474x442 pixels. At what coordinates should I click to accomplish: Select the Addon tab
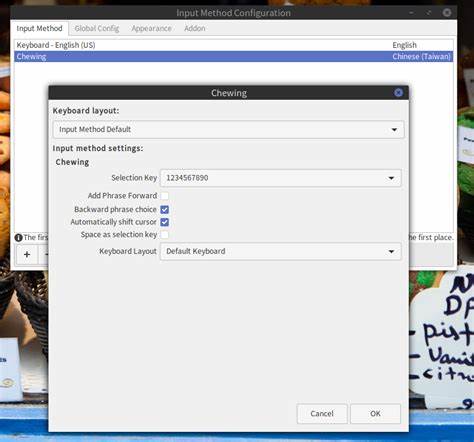[195, 28]
